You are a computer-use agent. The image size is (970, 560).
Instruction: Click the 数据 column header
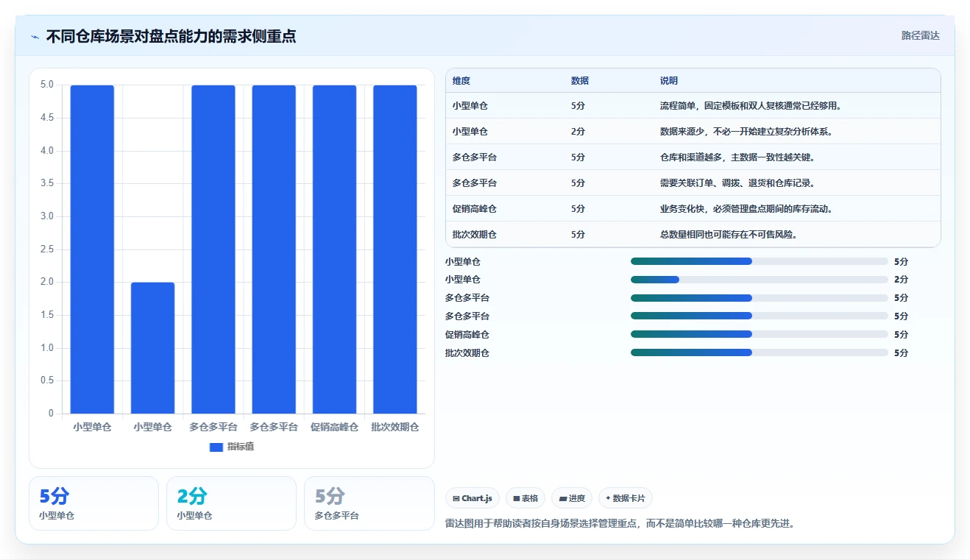580,81
